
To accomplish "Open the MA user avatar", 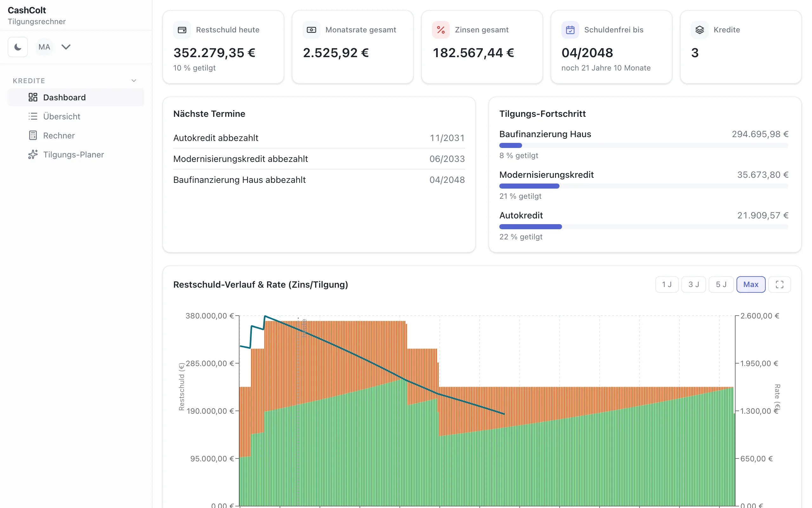I will pos(44,47).
